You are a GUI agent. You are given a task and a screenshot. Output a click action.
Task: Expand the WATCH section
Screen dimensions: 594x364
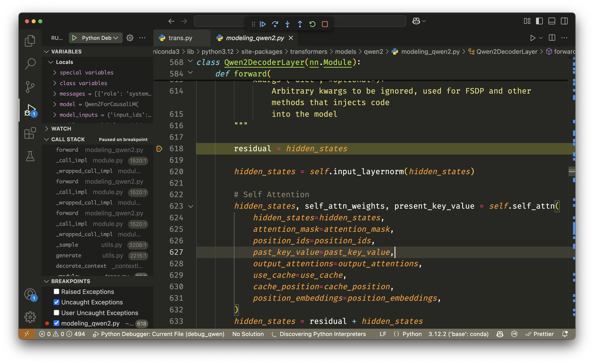click(x=46, y=129)
